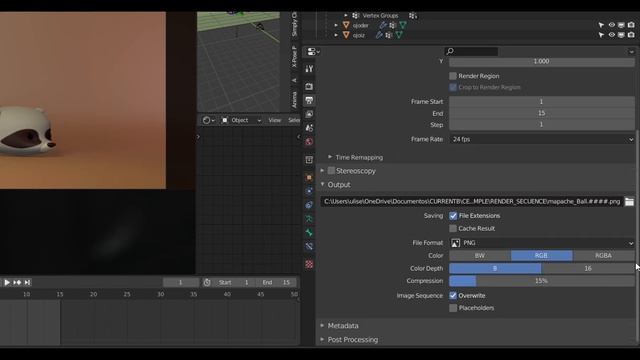Enable the Stereoscopy checkbox
The image size is (640, 360).
point(331,171)
